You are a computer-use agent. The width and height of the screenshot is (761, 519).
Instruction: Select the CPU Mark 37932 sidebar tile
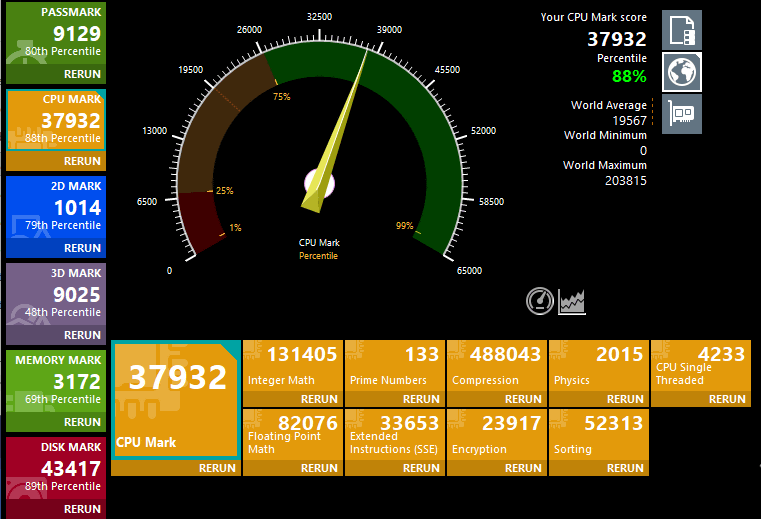(56, 120)
